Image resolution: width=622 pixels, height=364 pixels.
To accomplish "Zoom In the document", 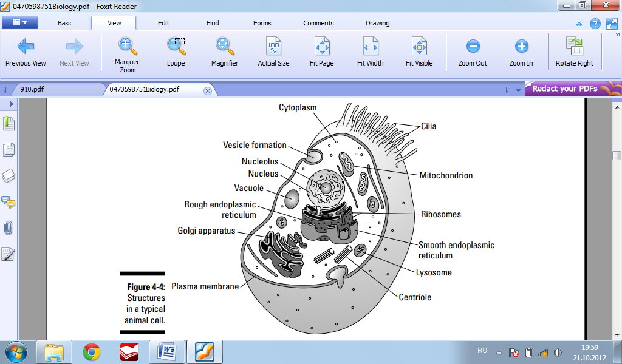I will 521,52.
